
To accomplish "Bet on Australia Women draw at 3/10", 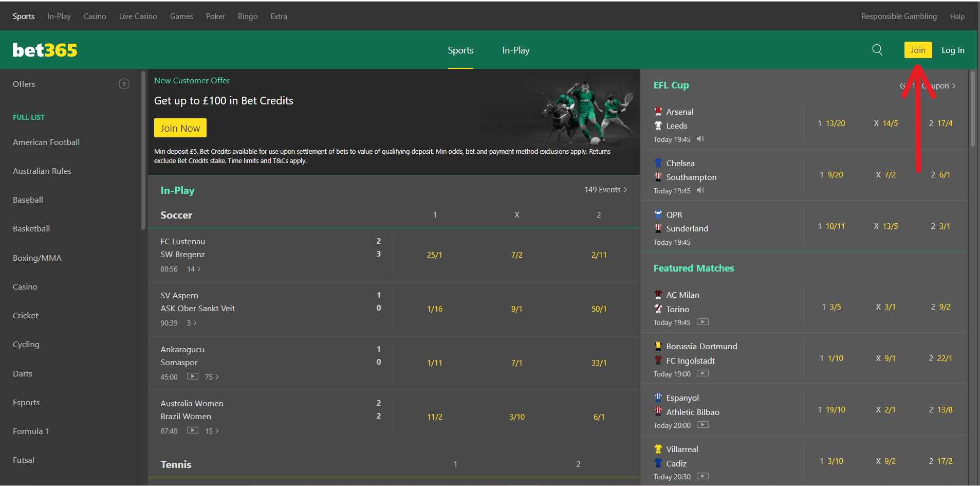I will [517, 417].
